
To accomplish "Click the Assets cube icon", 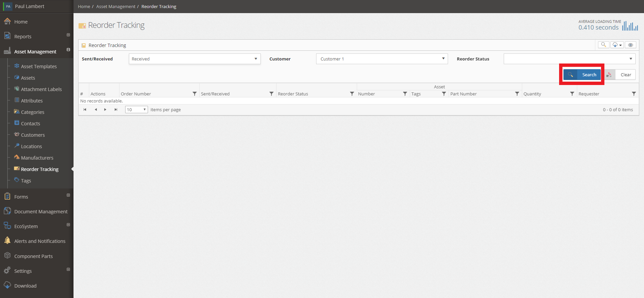I will point(17,77).
